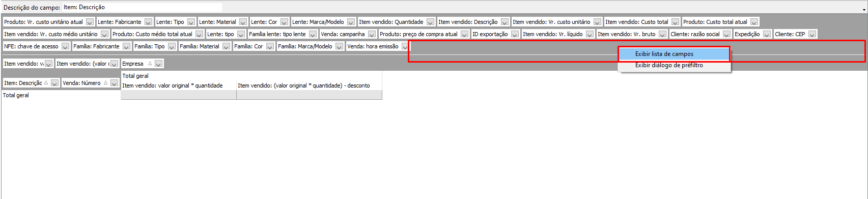Image resolution: width=868 pixels, height=199 pixels.
Task: Open 'Cliente: razão social' filter dropdown
Action: pyautogui.click(x=726, y=34)
